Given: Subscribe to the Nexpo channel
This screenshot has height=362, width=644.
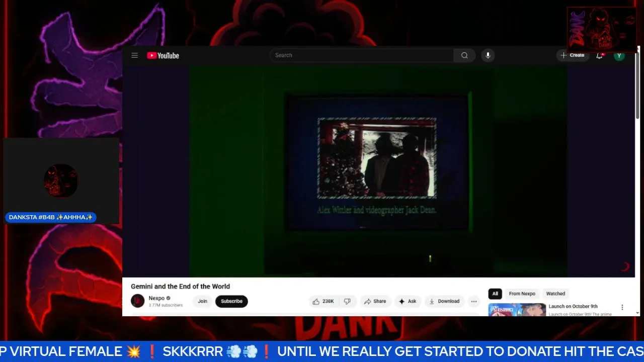Looking at the screenshot, I should click(x=231, y=301).
